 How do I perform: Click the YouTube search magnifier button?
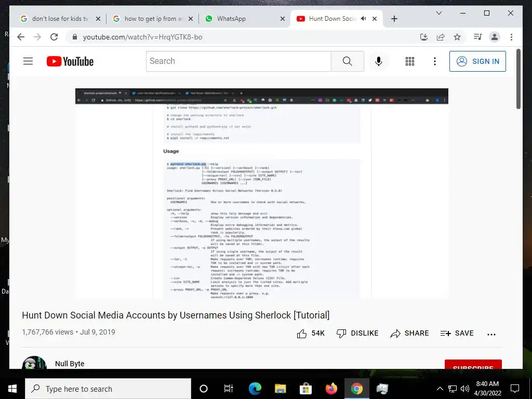tap(348, 61)
